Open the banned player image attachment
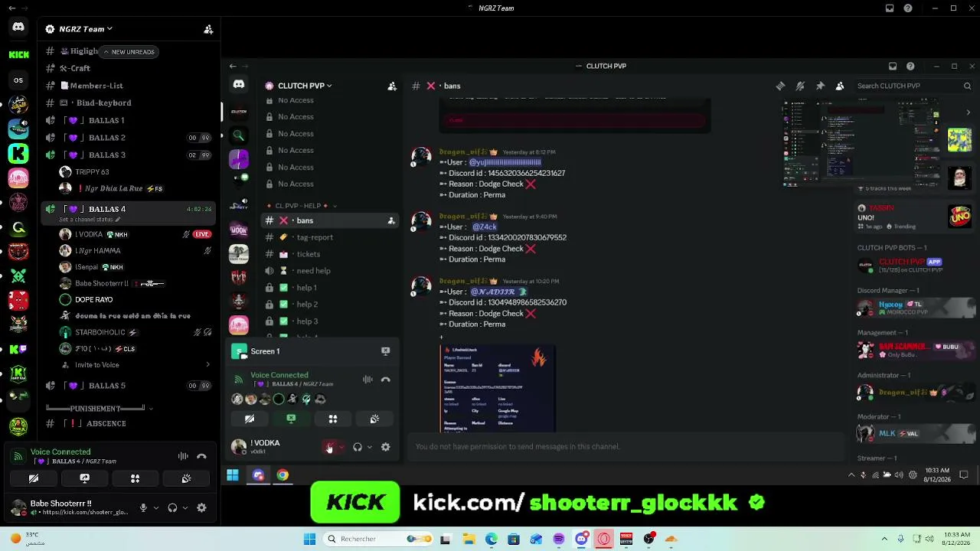Viewport: 980px width, 551px height. (498, 389)
